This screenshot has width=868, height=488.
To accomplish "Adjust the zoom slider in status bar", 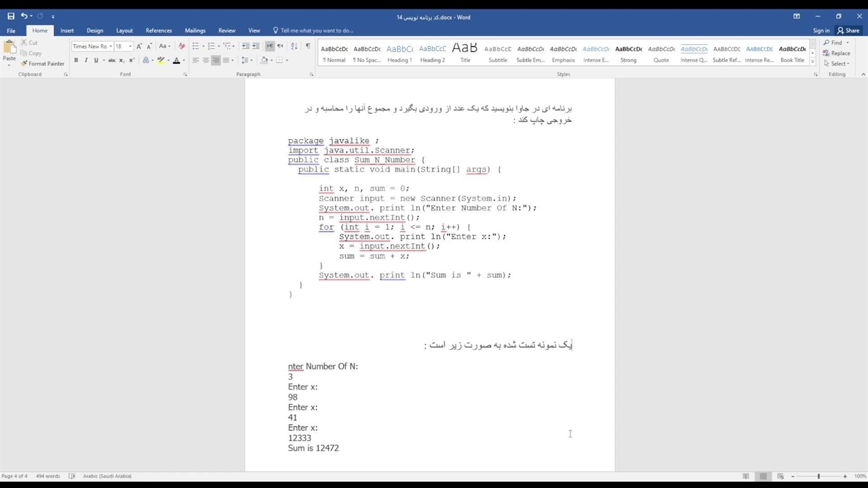I will pos(818,476).
